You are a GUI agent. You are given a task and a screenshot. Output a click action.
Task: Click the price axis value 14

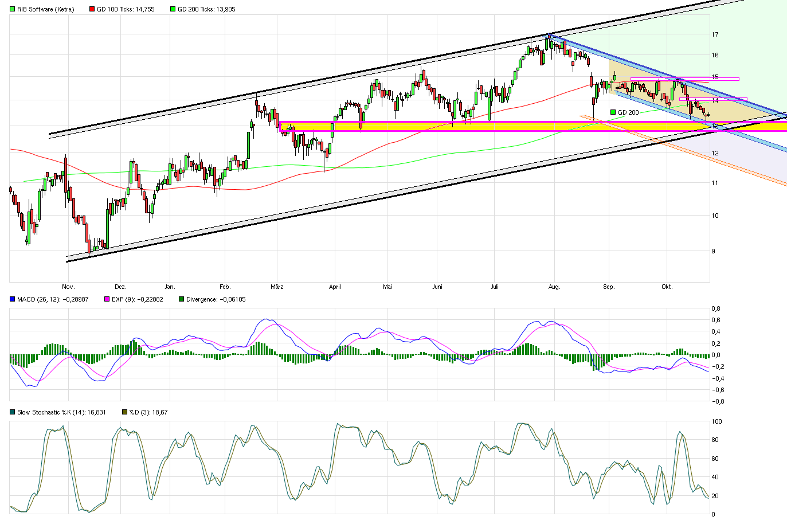(715, 100)
